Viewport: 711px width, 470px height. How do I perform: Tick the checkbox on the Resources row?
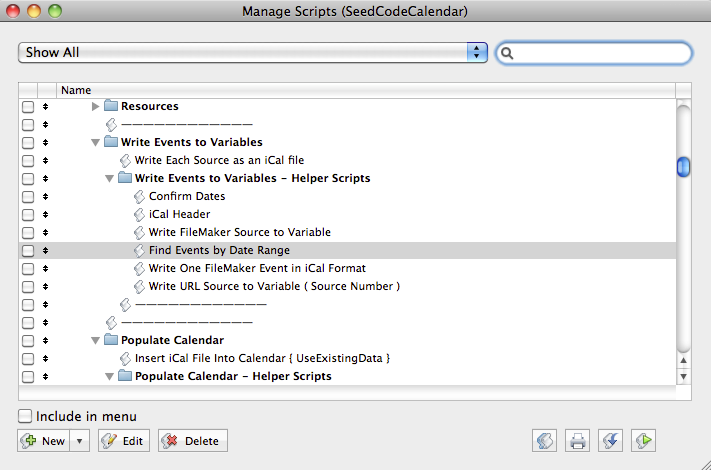[x=28, y=106]
